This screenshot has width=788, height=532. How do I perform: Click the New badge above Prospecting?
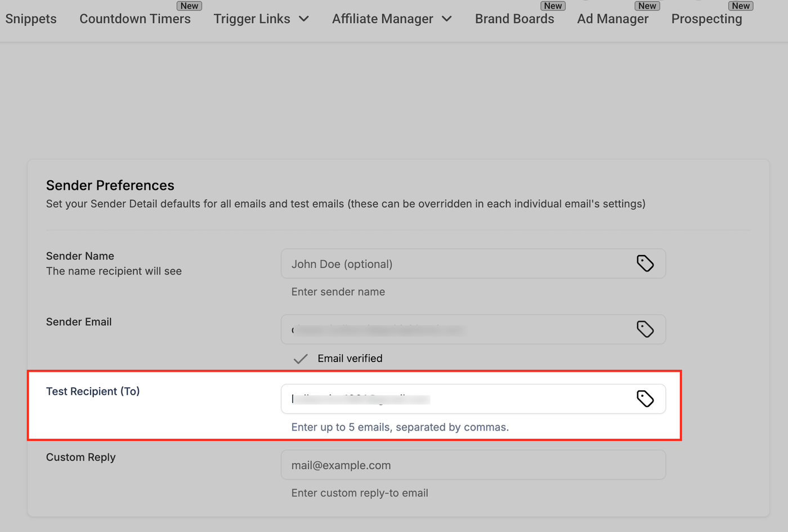(x=741, y=6)
